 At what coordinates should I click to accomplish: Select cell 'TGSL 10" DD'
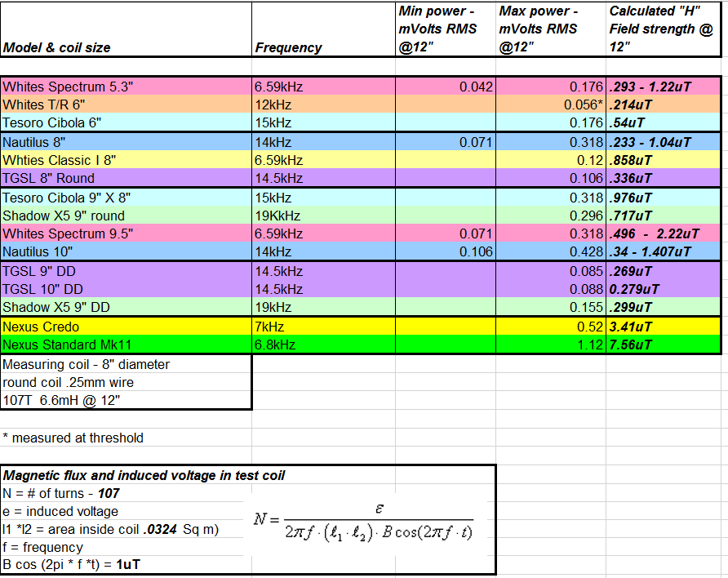point(127,289)
